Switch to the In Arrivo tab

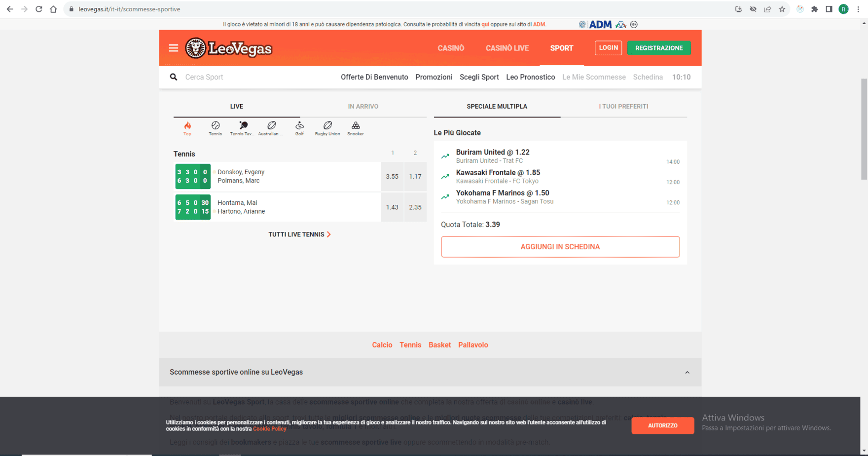(363, 107)
